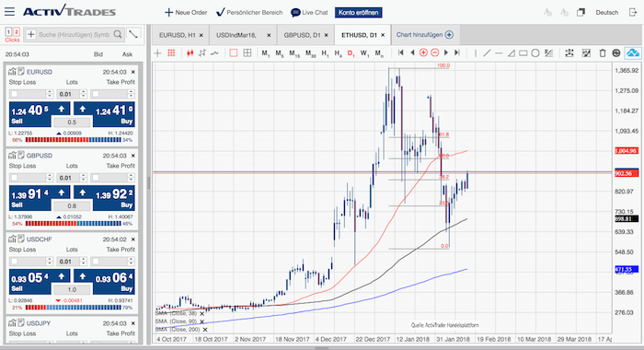Switch to candlestick chart type
This screenshot has height=350, width=644.
(x=190, y=53)
